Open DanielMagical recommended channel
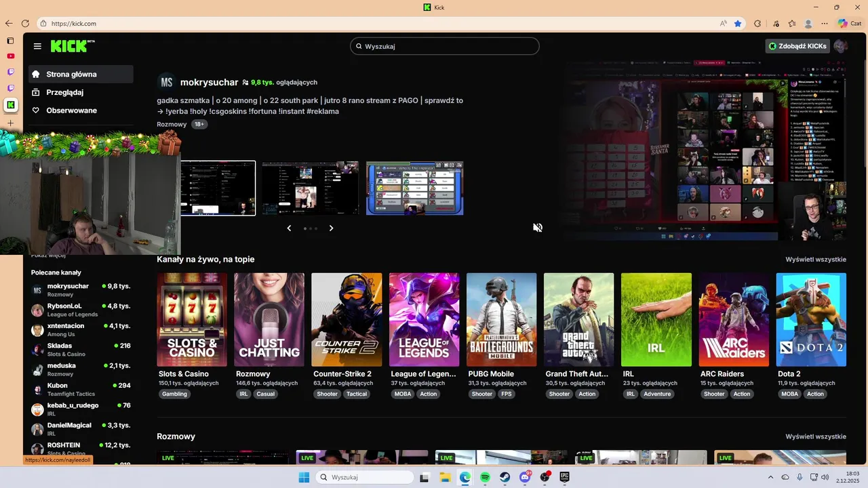 coord(81,429)
